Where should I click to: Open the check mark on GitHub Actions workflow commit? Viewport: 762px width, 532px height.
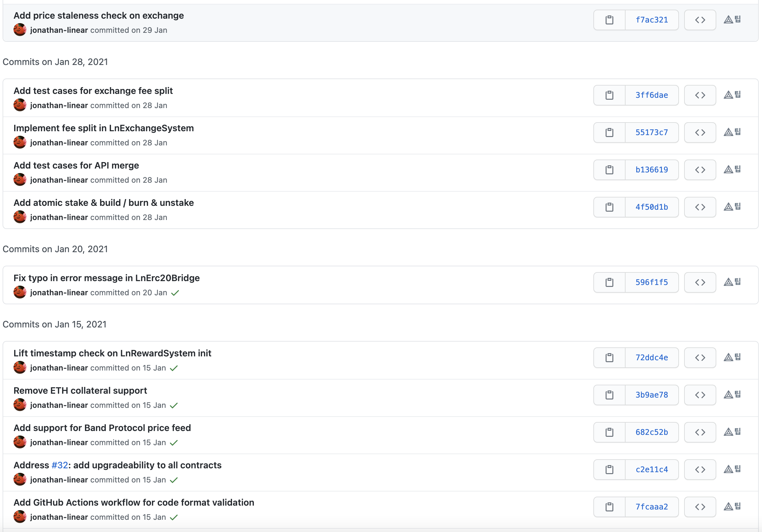[x=173, y=518]
